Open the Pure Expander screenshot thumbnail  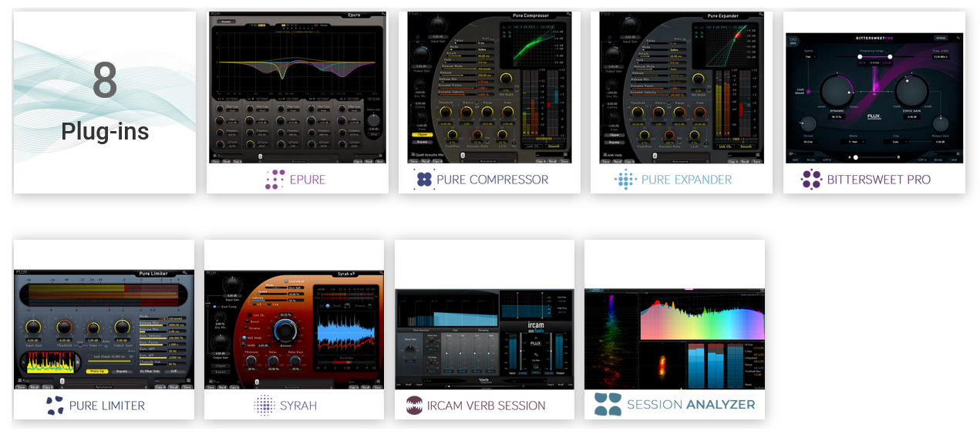(x=681, y=87)
